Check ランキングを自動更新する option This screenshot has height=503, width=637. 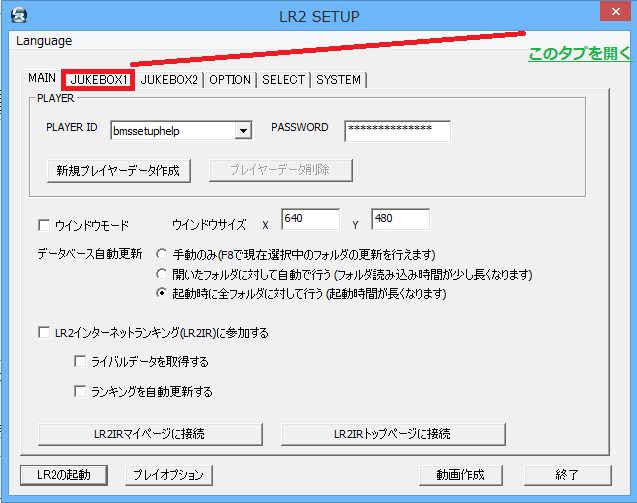click(x=80, y=391)
